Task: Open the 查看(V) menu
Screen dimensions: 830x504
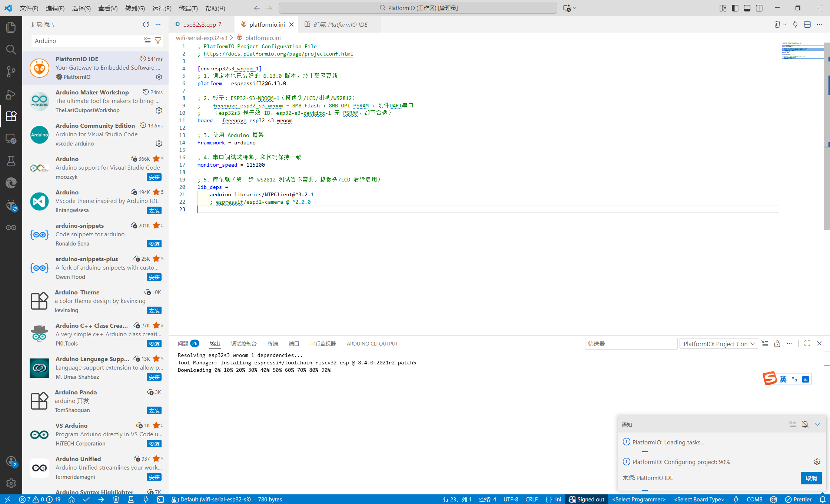Action: 108,8
